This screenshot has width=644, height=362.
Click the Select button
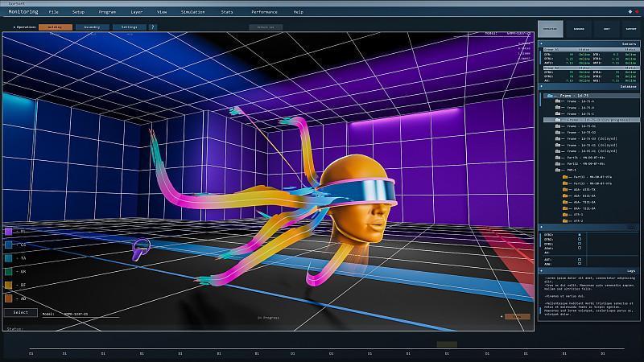21,312
